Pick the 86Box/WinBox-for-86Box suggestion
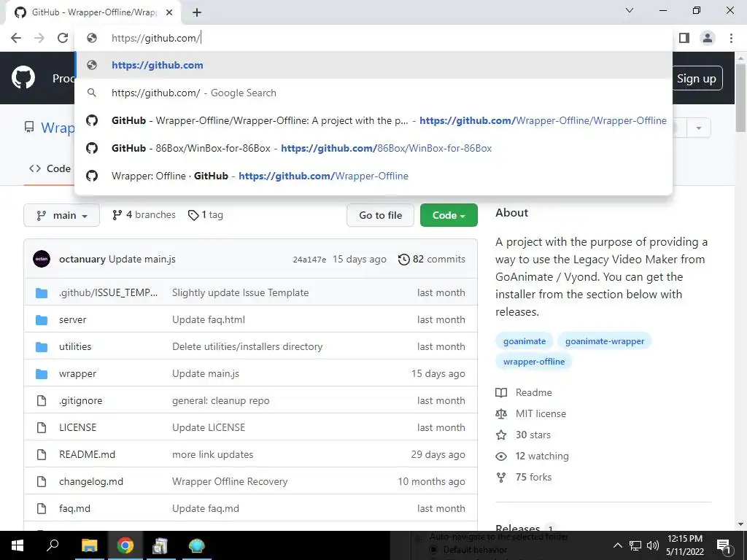The height and width of the screenshot is (560, 747). click(373, 148)
